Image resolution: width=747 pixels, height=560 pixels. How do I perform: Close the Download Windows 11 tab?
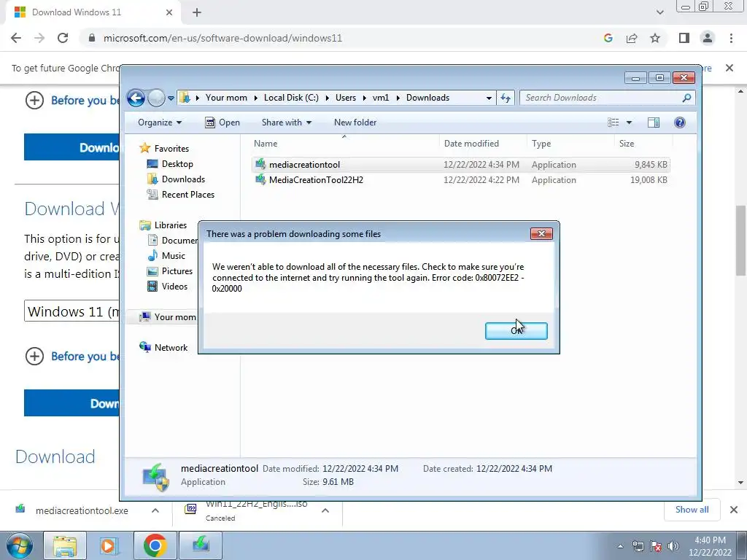[x=169, y=12]
